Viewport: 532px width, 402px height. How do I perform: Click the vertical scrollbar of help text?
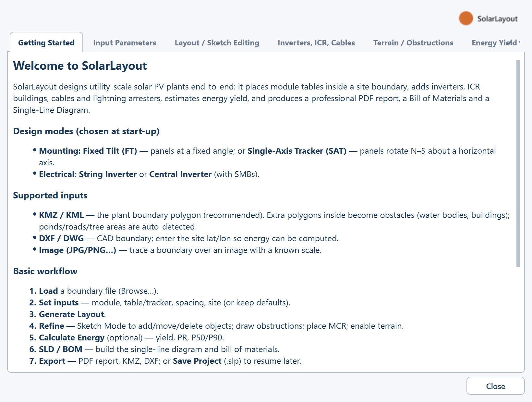518,163
